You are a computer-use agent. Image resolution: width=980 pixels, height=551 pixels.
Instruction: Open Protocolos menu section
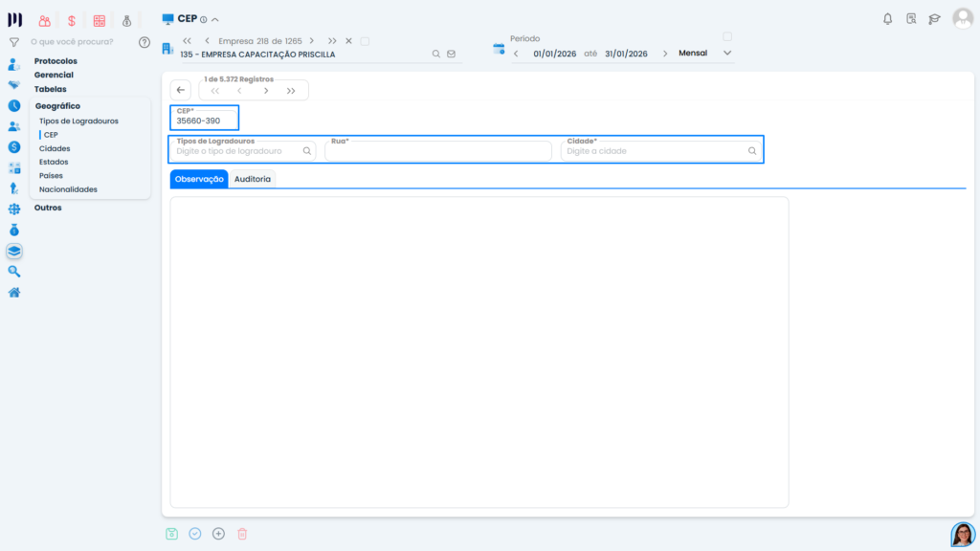pyautogui.click(x=56, y=61)
